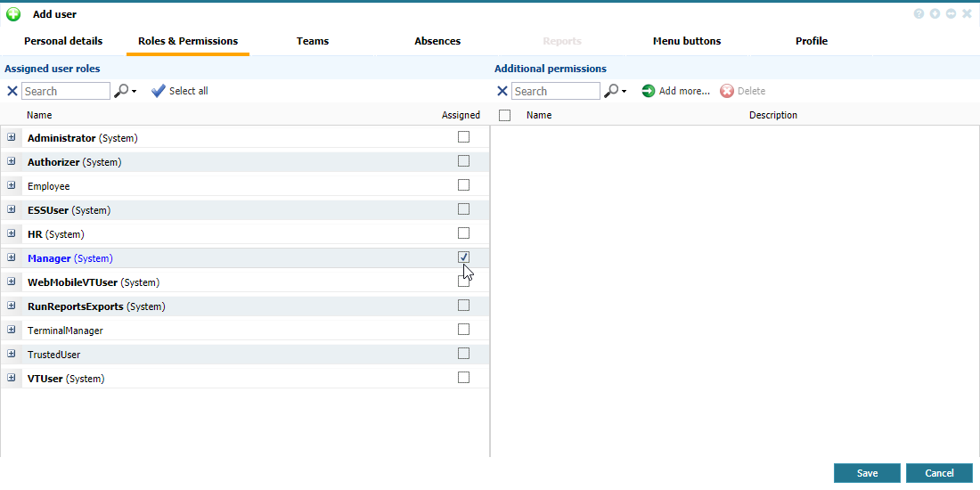Clear the Assigned user roles search
The width and height of the screenshot is (980, 490).
(12, 91)
